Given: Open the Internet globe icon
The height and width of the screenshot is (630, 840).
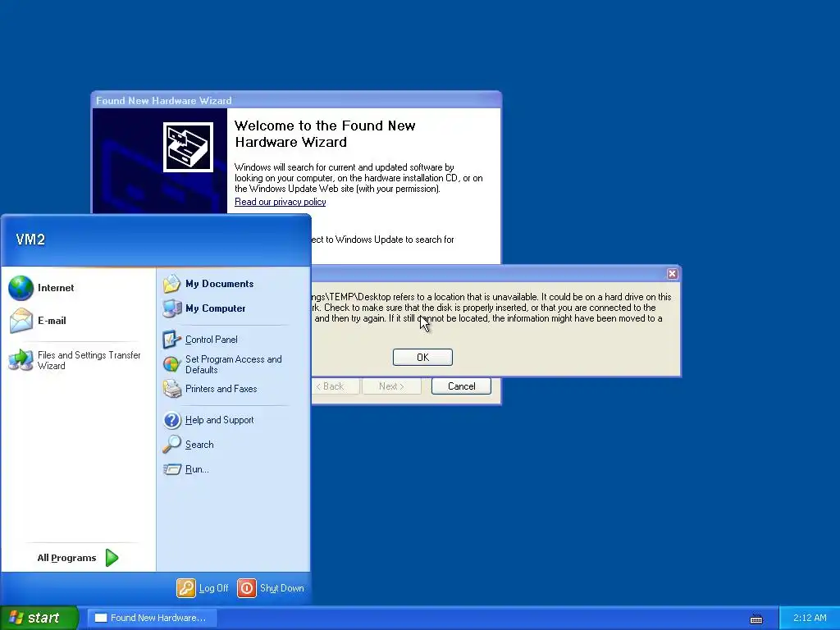Looking at the screenshot, I should click(21, 288).
